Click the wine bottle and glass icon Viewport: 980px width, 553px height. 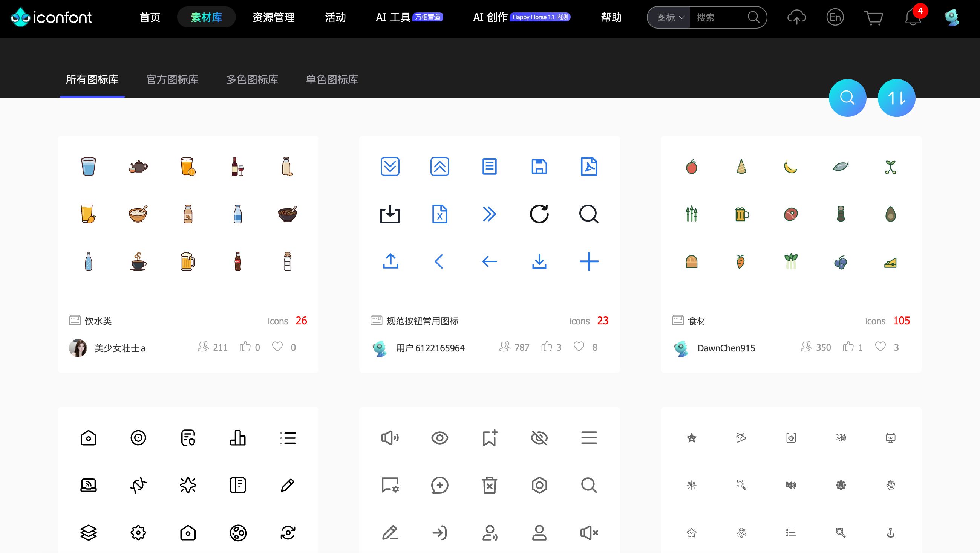238,167
